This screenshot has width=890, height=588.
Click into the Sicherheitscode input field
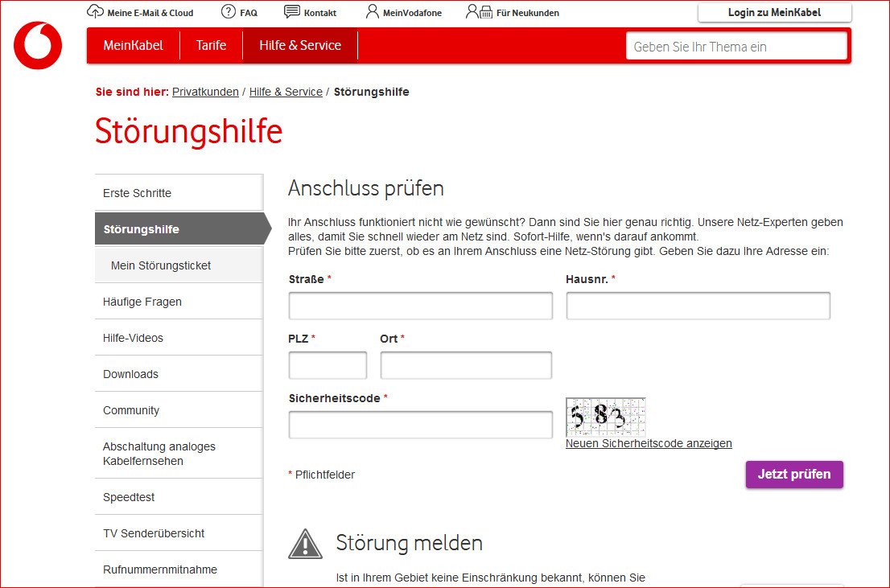coord(421,425)
